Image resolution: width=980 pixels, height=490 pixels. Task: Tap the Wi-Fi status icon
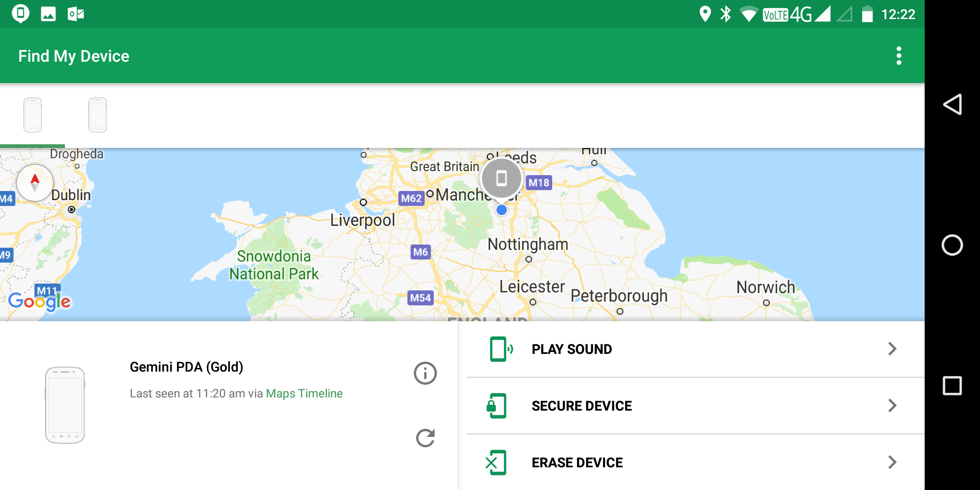coord(749,14)
